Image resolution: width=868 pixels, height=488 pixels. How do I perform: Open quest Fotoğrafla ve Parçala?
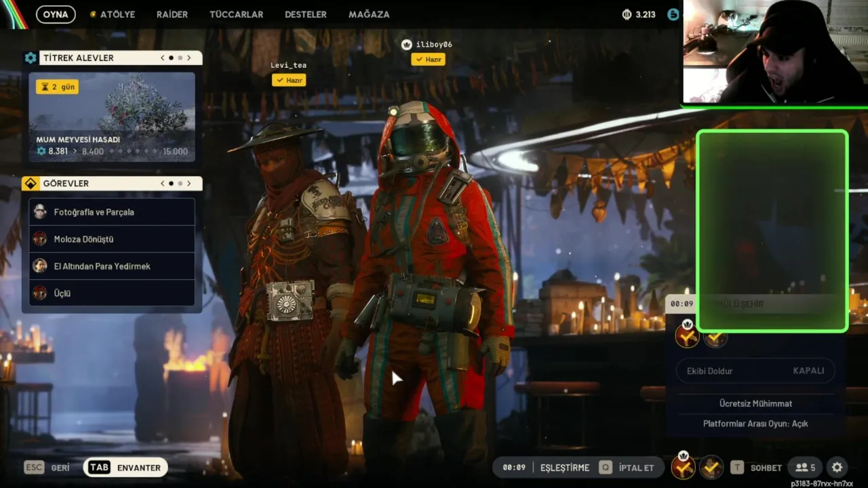pos(112,212)
